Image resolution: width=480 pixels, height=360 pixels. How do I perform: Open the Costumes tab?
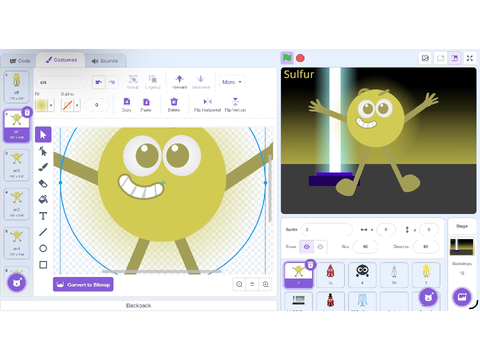pos(61,60)
